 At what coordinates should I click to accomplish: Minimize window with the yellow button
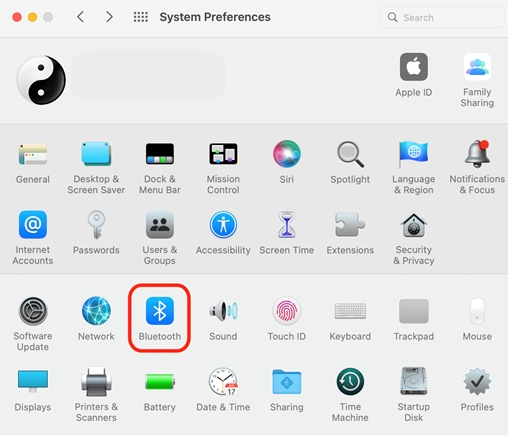(32, 17)
